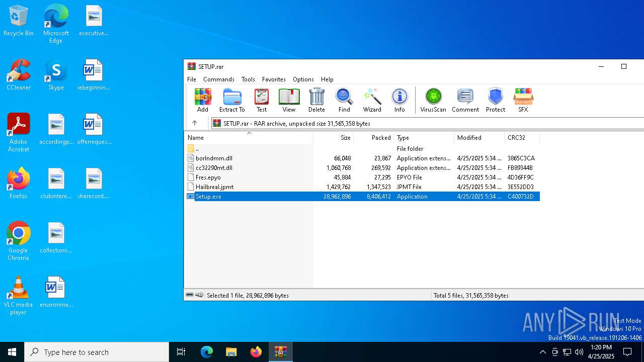This screenshot has height=362, width=644.
Task: Show hidden tray icons chevron
Action: [542, 352]
